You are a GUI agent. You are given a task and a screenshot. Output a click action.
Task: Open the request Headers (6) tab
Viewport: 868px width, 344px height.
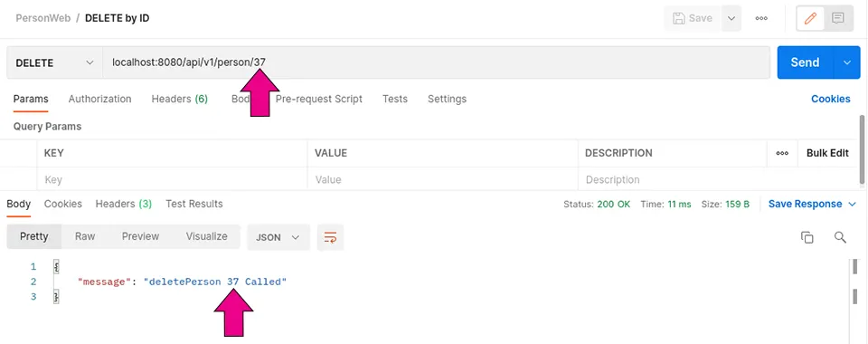tap(179, 100)
